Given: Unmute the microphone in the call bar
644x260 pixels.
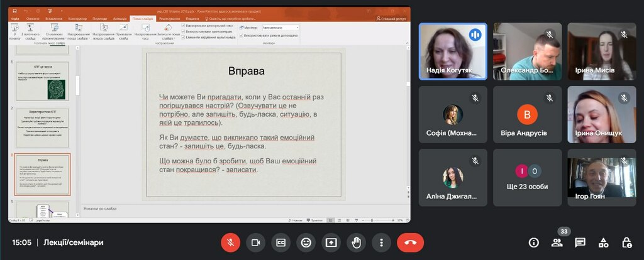Looking at the screenshot, I should click(231, 242).
